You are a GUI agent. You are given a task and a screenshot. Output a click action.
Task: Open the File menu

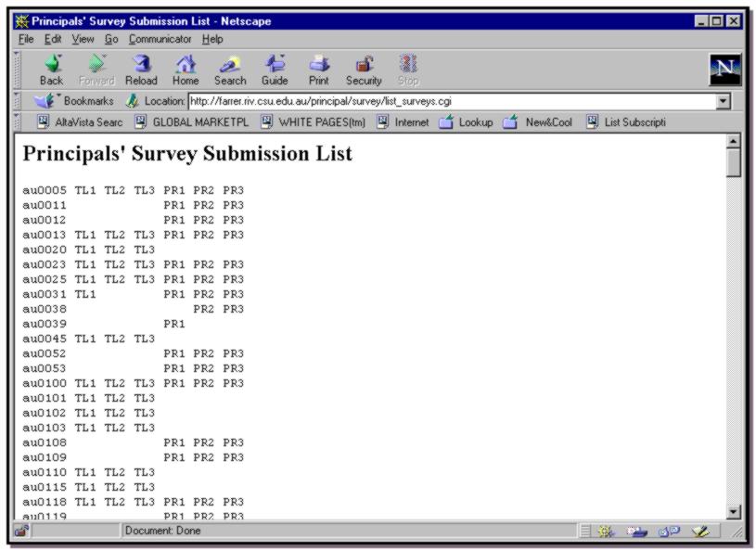coord(26,39)
